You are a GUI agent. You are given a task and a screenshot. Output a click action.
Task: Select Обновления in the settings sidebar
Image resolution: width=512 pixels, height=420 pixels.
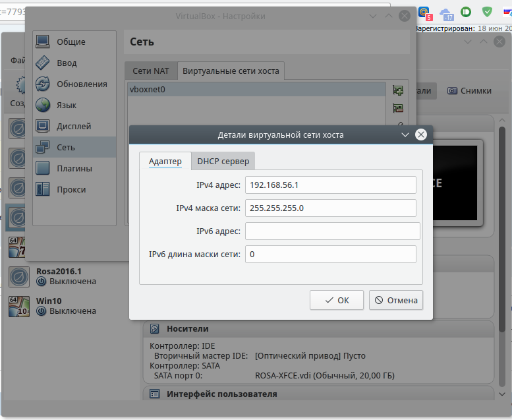[x=74, y=84]
